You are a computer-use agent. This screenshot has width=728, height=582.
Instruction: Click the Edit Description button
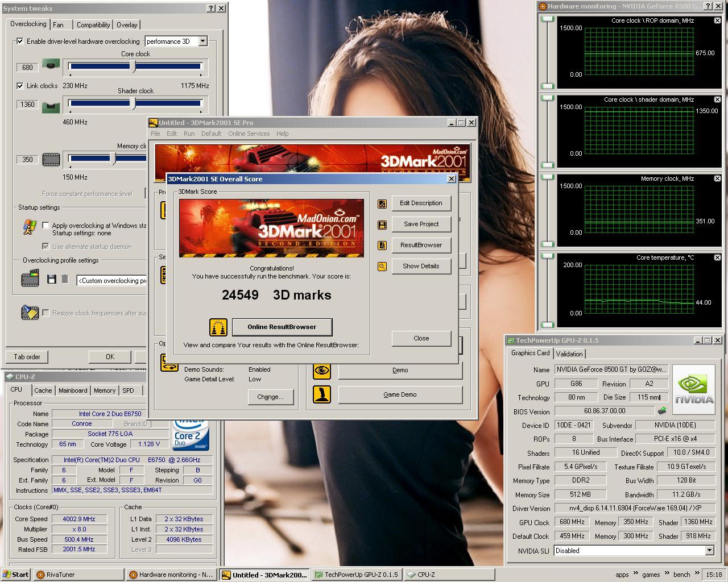click(421, 203)
